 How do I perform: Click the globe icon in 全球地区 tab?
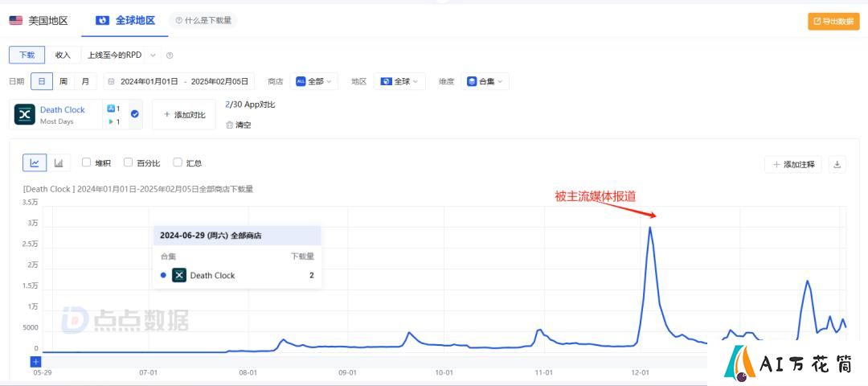pyautogui.click(x=102, y=20)
